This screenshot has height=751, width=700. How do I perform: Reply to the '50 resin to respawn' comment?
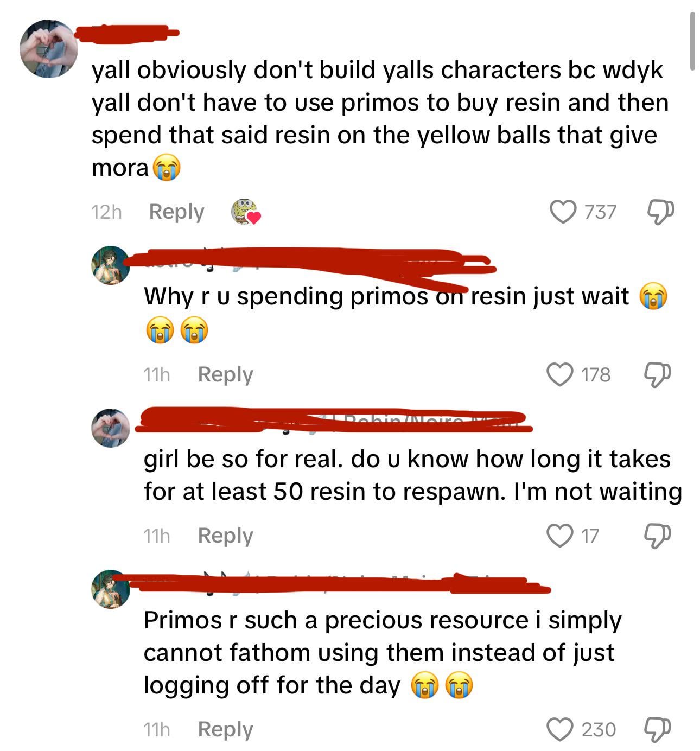[x=225, y=536]
